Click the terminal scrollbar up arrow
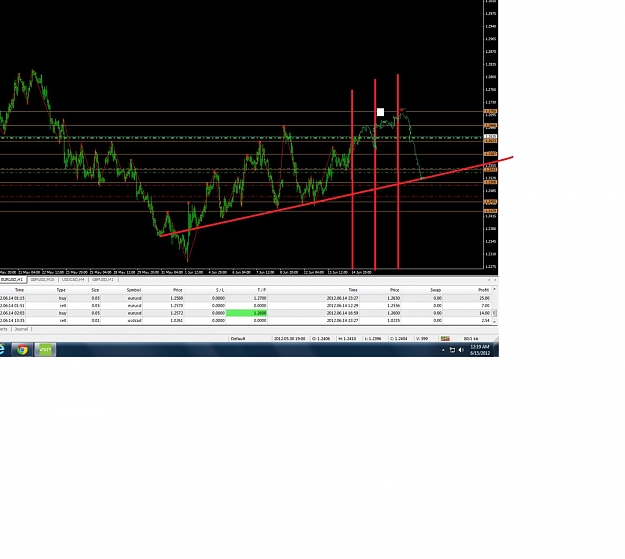Screen dimensions: 625x559 coord(494,289)
